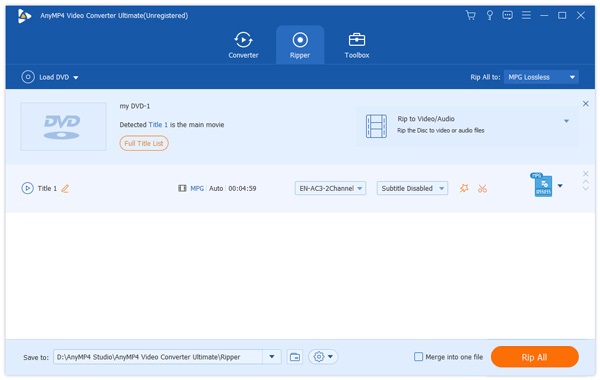Play Title 1 preview
Image resolution: width=600 pixels, height=380 pixels.
click(28, 188)
